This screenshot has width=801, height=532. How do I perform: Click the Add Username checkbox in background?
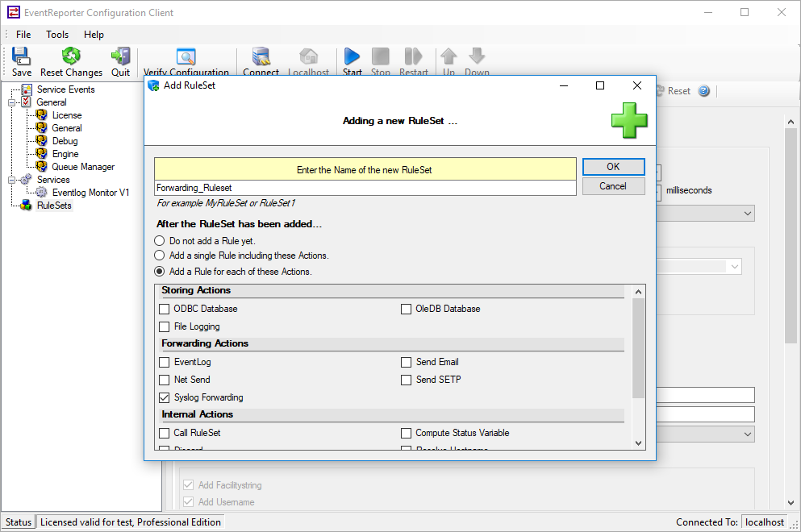coord(189,502)
